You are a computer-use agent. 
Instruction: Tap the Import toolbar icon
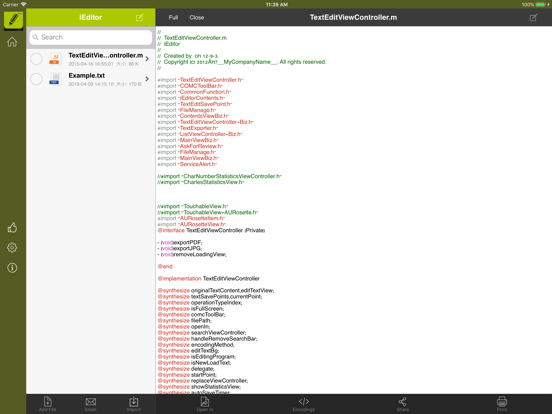[133, 404]
